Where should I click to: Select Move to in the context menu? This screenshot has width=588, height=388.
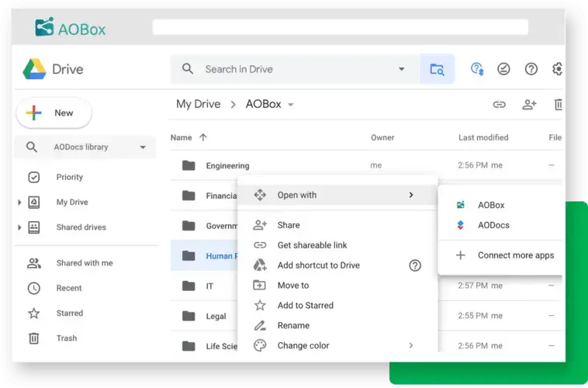pyautogui.click(x=293, y=286)
